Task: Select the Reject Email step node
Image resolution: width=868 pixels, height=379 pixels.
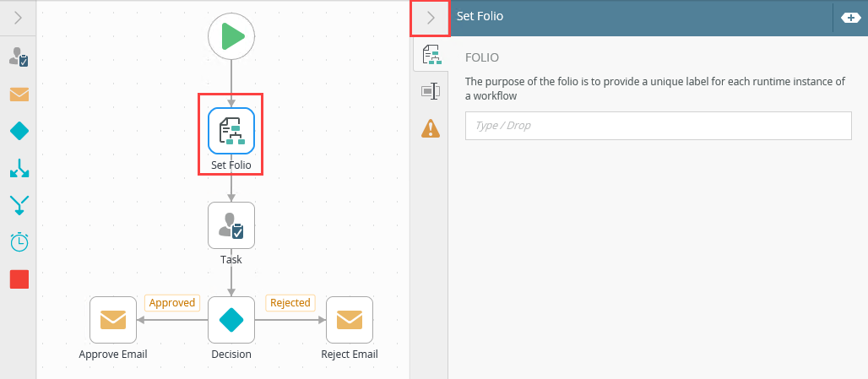Action: (350, 320)
